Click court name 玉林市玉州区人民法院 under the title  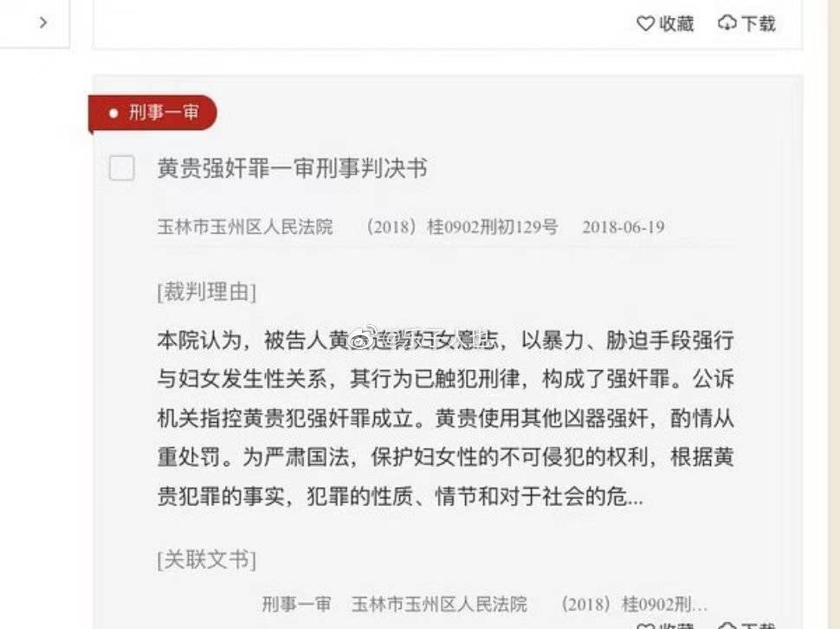coord(245,227)
